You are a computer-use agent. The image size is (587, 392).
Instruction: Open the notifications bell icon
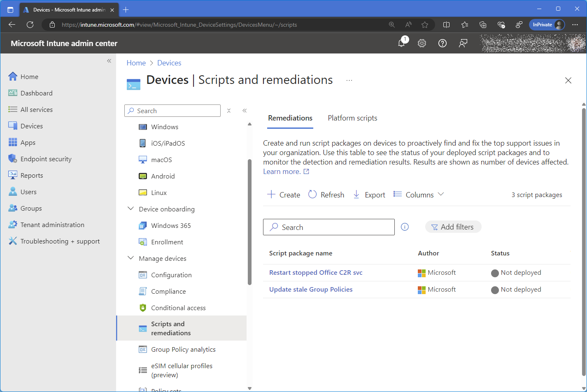[x=402, y=43]
